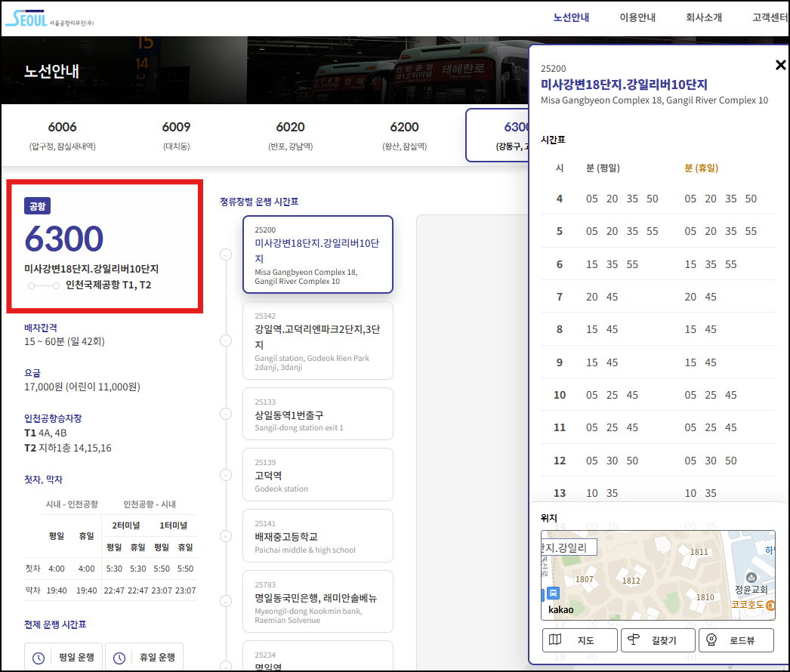Click the clock icon beside 휴일 운행
This screenshot has height=672, width=790.
point(119,657)
